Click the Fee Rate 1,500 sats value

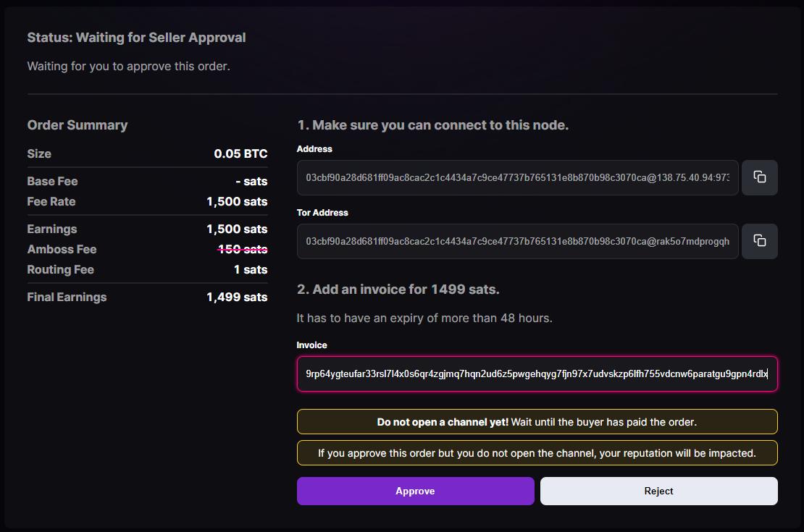tap(237, 201)
